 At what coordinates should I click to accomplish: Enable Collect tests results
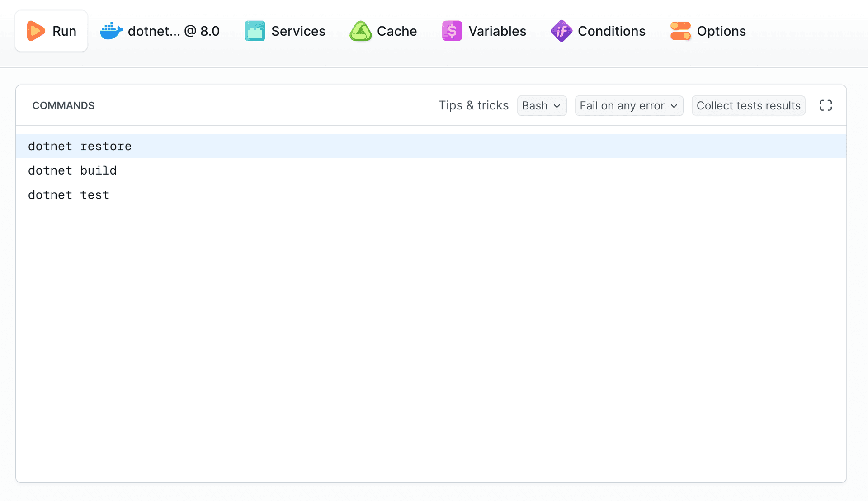[x=748, y=105]
